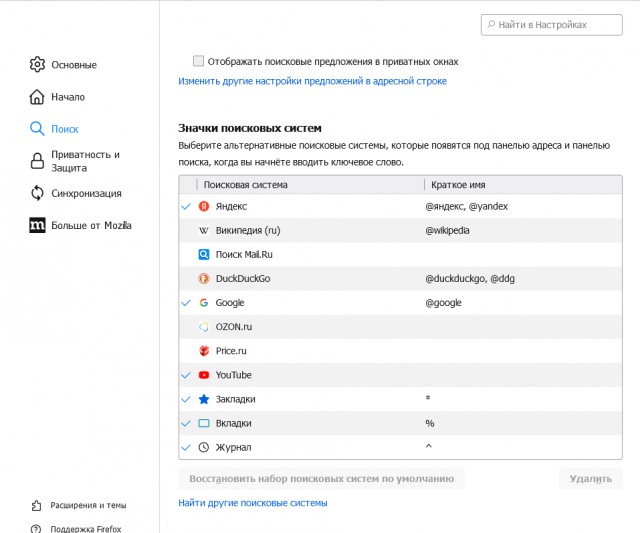Click the Wikipedia W icon

click(x=204, y=231)
